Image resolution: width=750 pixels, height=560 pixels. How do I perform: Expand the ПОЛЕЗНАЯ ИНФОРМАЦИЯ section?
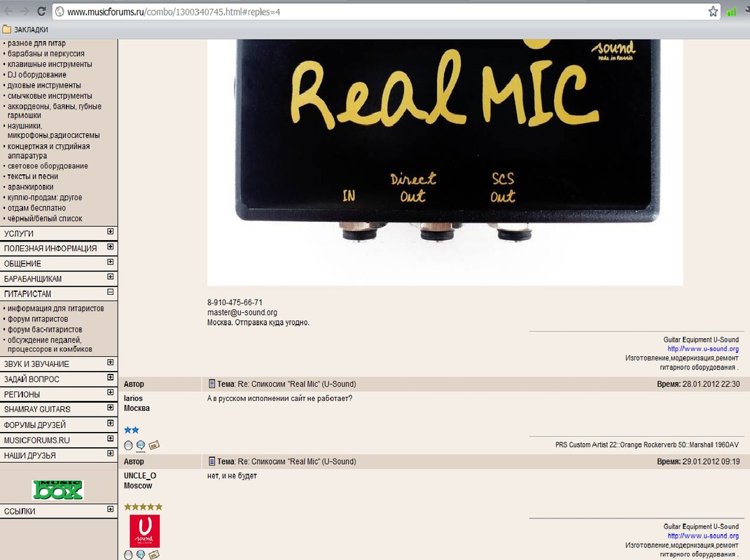coord(111,247)
